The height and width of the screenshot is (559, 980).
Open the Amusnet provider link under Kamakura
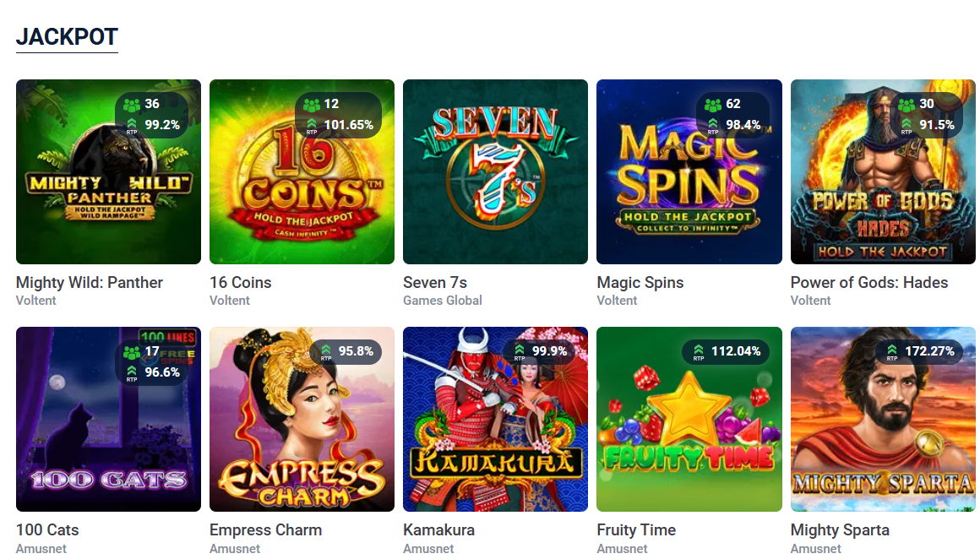[428, 548]
